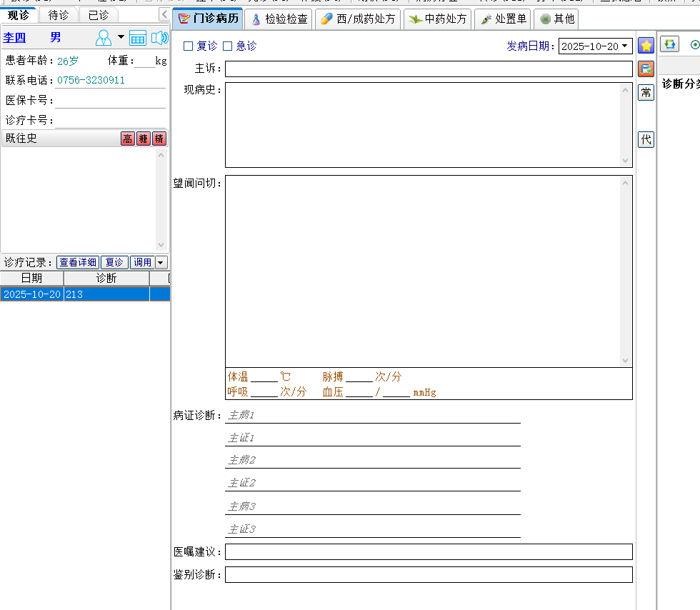Click into the 主诉 input field
The image size is (700, 610).
pyautogui.click(x=429, y=69)
